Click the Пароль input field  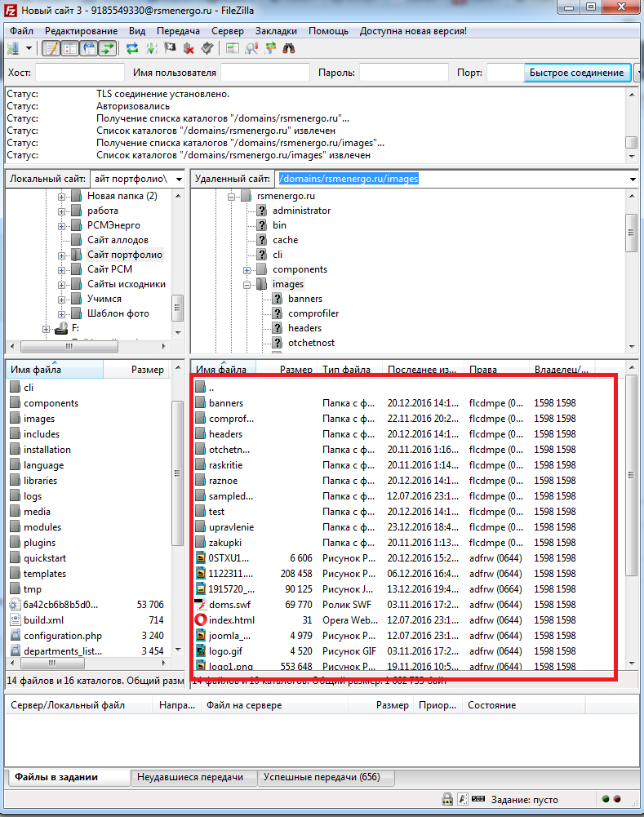[x=404, y=73]
